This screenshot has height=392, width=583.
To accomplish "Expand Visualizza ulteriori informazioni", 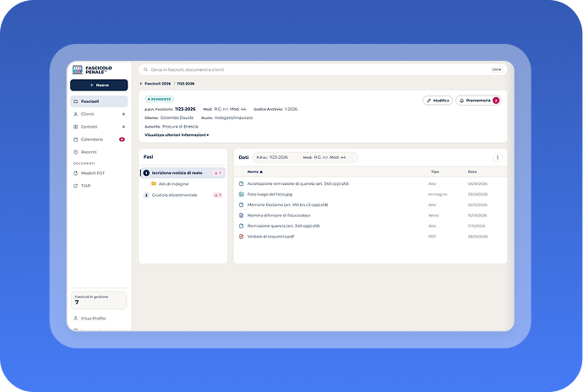I will tap(177, 135).
